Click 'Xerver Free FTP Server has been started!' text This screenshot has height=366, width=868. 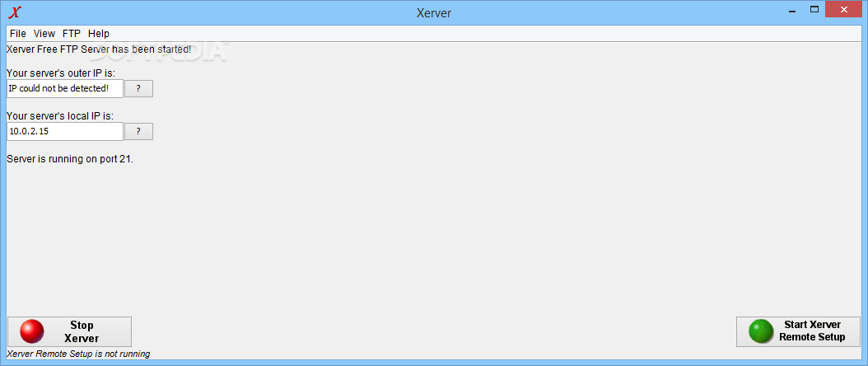coord(99,49)
